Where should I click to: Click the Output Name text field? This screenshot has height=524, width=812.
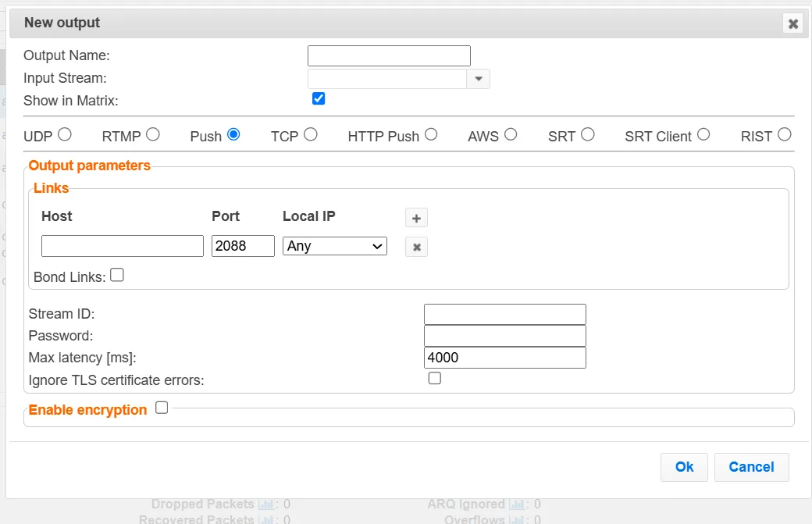pyautogui.click(x=389, y=56)
